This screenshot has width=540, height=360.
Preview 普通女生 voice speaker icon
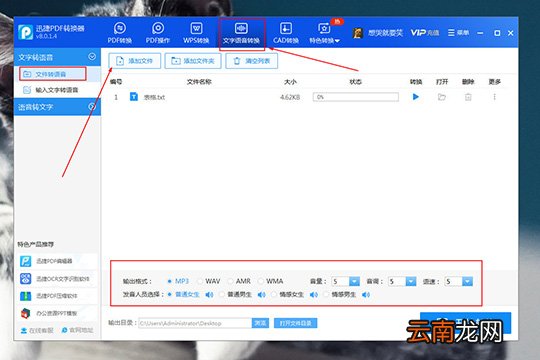click(209, 295)
